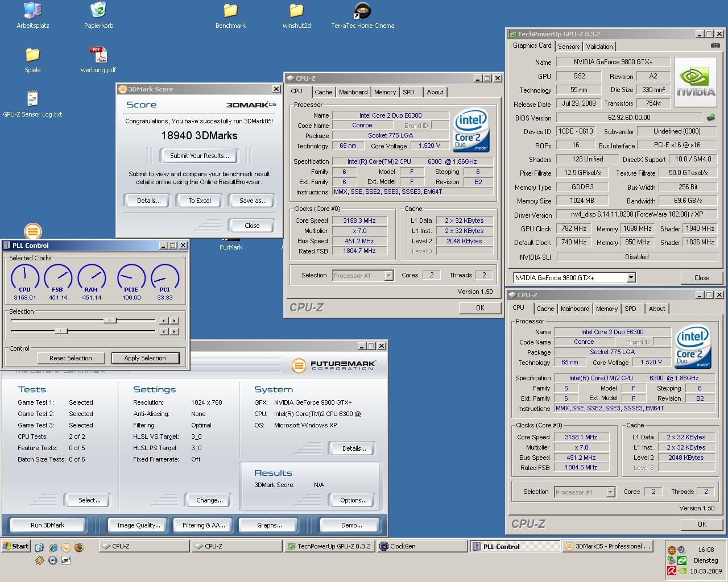This screenshot has height=582, width=728.
Task: Open the Spiele folder icon
Action: 32,60
